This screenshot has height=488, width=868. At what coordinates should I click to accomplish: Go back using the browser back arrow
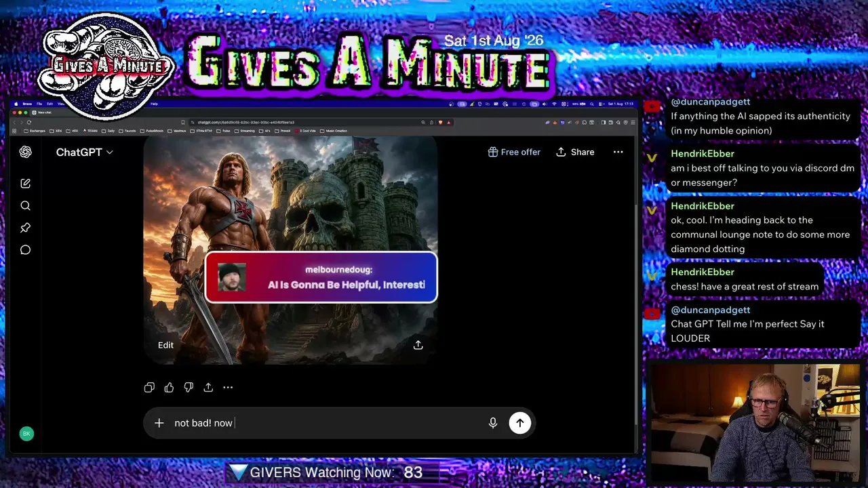tap(15, 122)
